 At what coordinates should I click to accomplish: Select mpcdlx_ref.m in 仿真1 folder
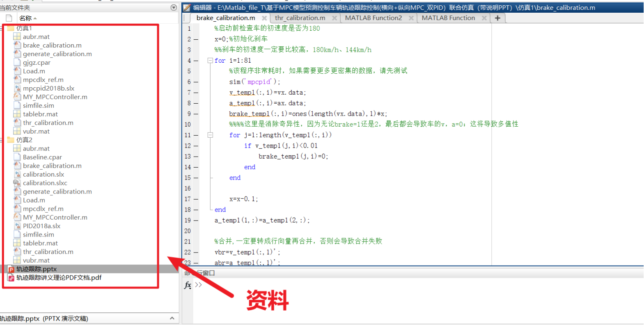[x=43, y=80]
